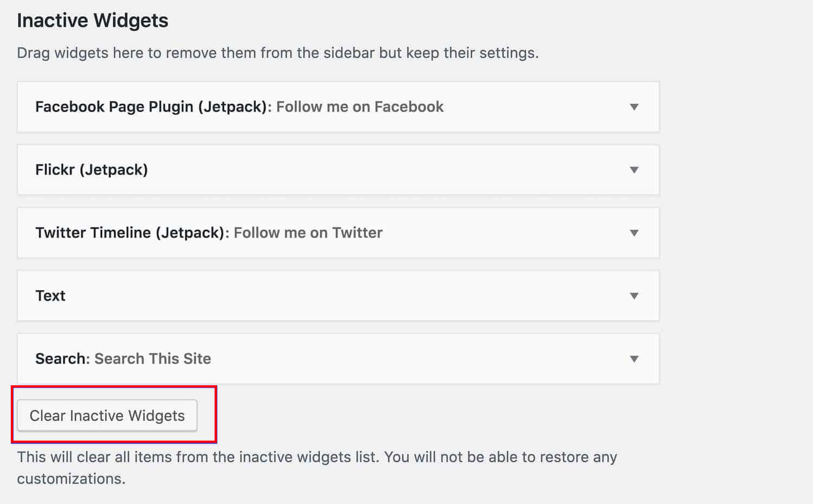Toggle the Search widget's expand arrow

point(634,359)
